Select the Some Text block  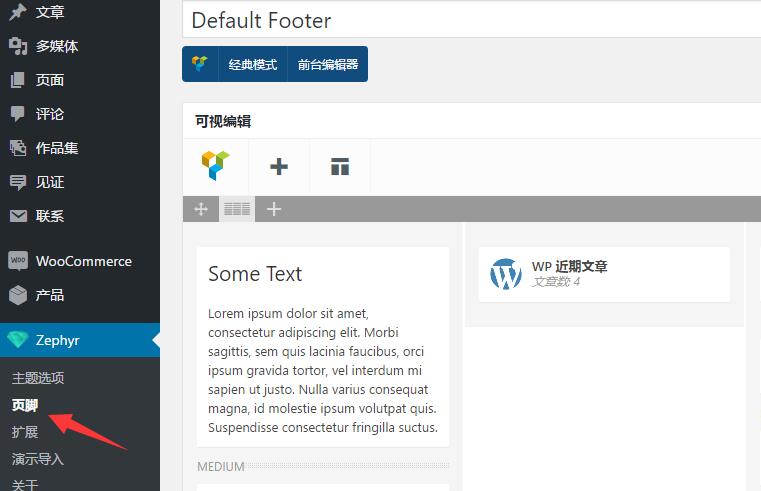[x=323, y=347]
